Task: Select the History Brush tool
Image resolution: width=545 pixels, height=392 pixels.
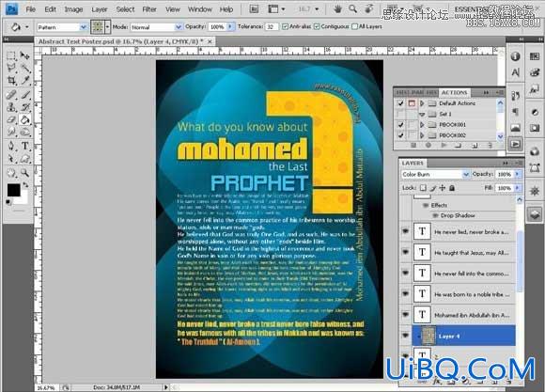Action: pos(25,107)
